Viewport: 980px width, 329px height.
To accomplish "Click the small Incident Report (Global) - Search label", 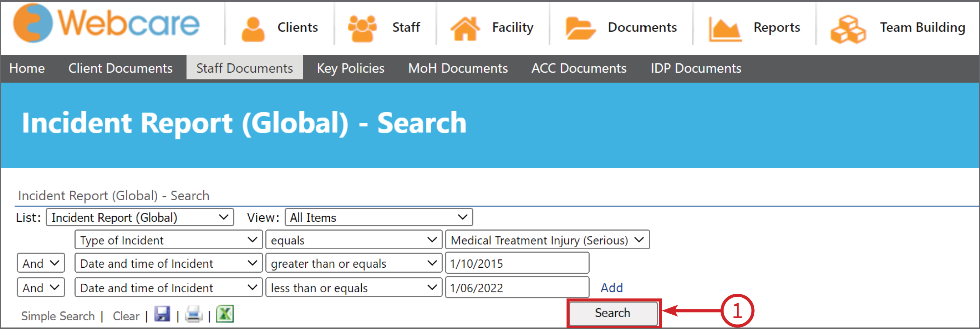I will tap(114, 196).
